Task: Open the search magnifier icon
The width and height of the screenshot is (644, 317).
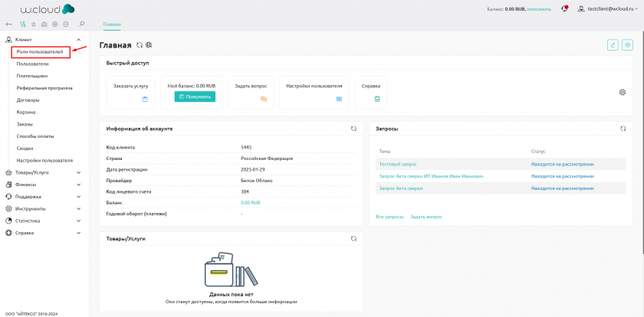Action: [x=82, y=25]
